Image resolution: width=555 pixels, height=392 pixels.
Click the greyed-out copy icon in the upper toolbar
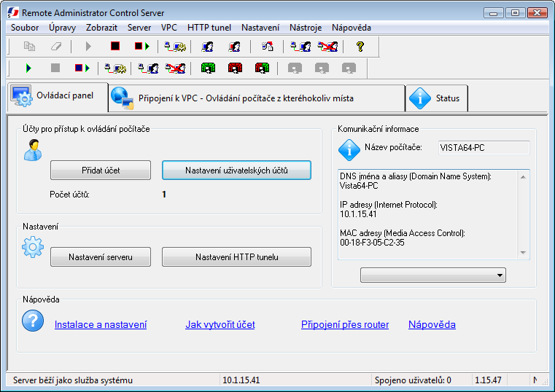click(x=29, y=47)
